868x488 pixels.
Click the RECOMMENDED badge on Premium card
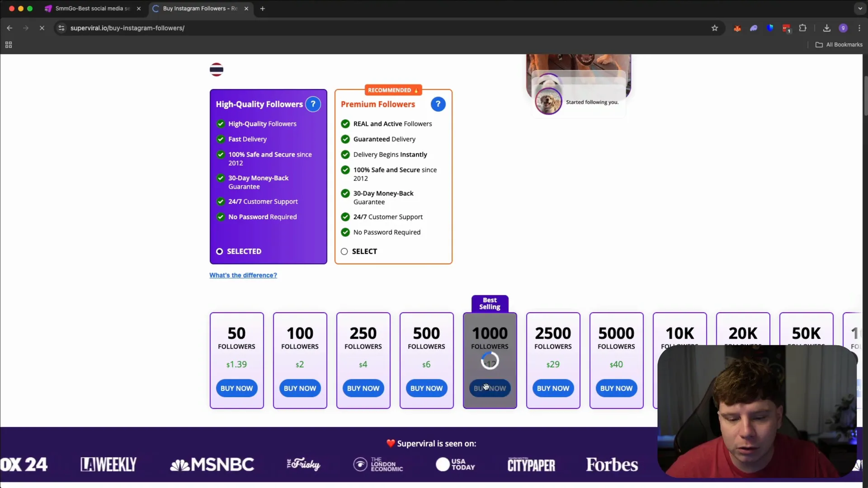393,90
